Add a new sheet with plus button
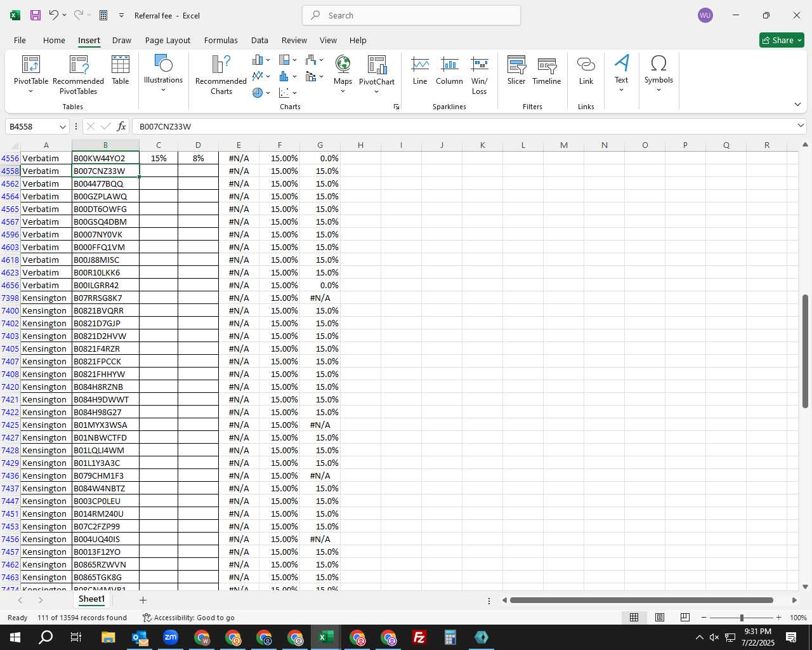812x650 pixels. point(143,600)
